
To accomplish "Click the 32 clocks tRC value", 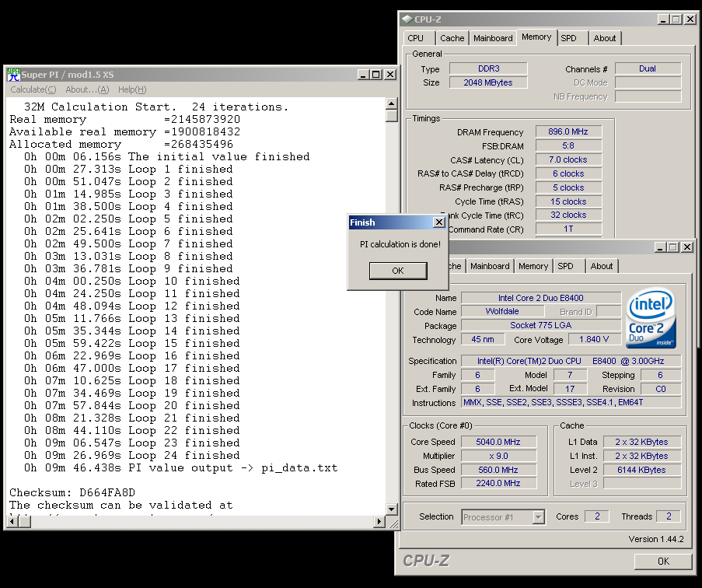I will (x=568, y=215).
